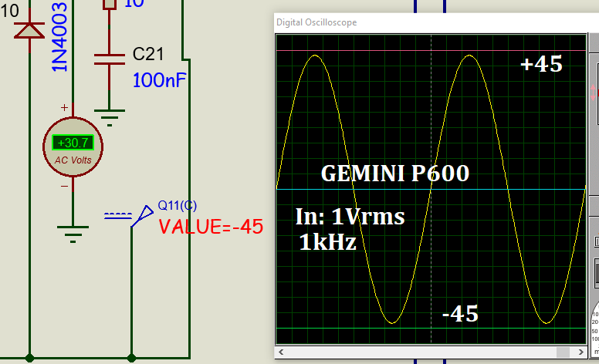599x364 pixels.
Task: Click the ground terminal under the voltmeter
Action: point(72,233)
